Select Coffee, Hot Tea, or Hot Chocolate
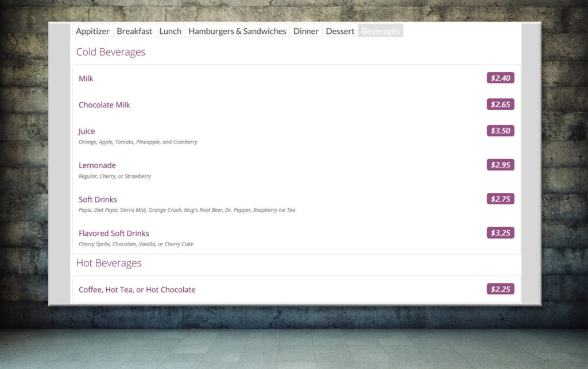This screenshot has width=588, height=369. pos(137,290)
